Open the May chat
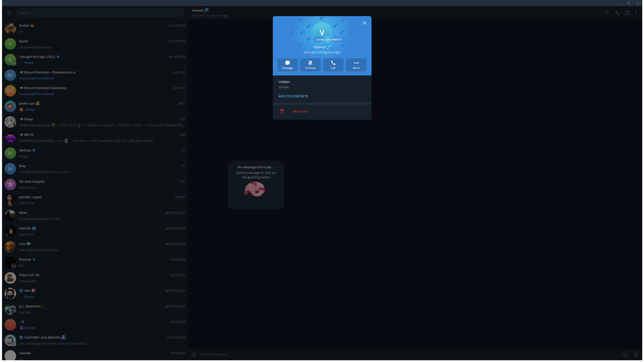The image size is (644, 362). point(95,169)
